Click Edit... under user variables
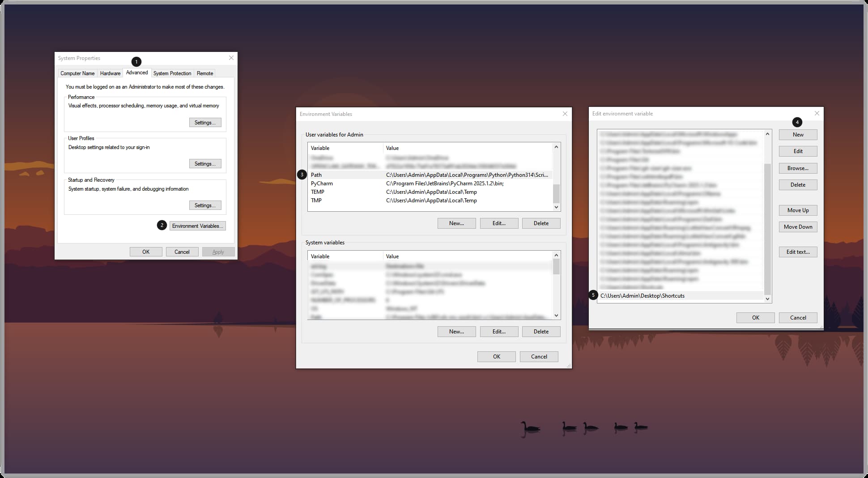Image resolution: width=868 pixels, height=478 pixels. (499, 223)
